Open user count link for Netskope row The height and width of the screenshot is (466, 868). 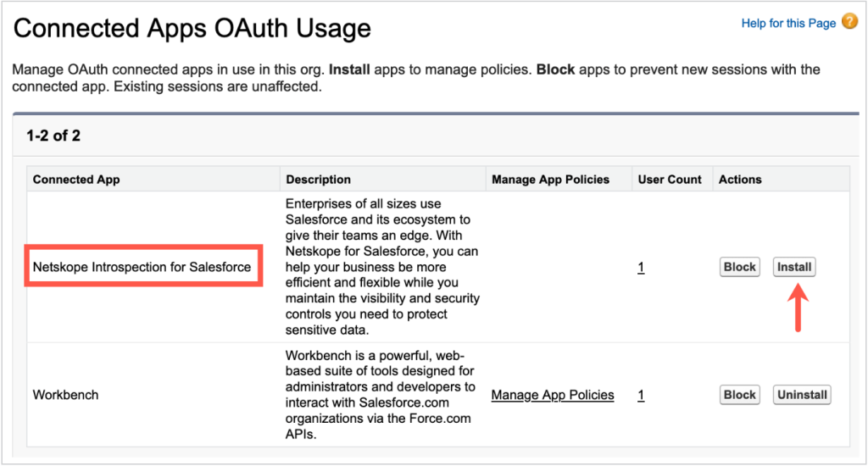[641, 267]
